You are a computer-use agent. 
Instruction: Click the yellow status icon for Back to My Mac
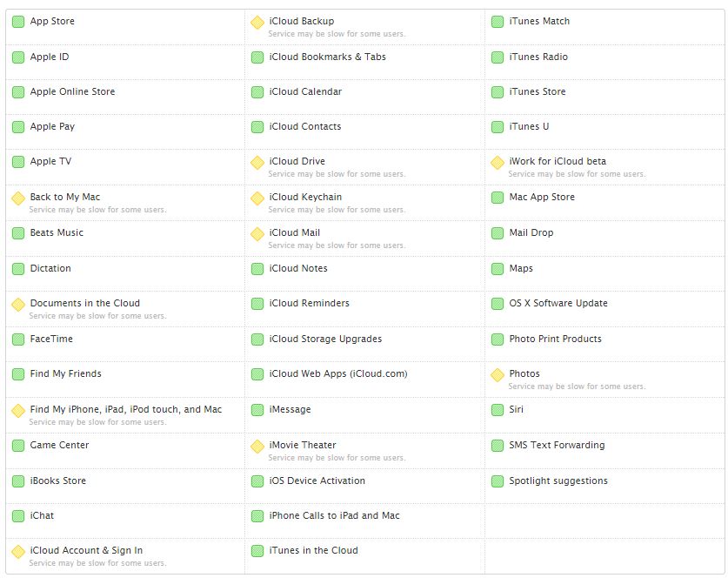pyautogui.click(x=18, y=198)
